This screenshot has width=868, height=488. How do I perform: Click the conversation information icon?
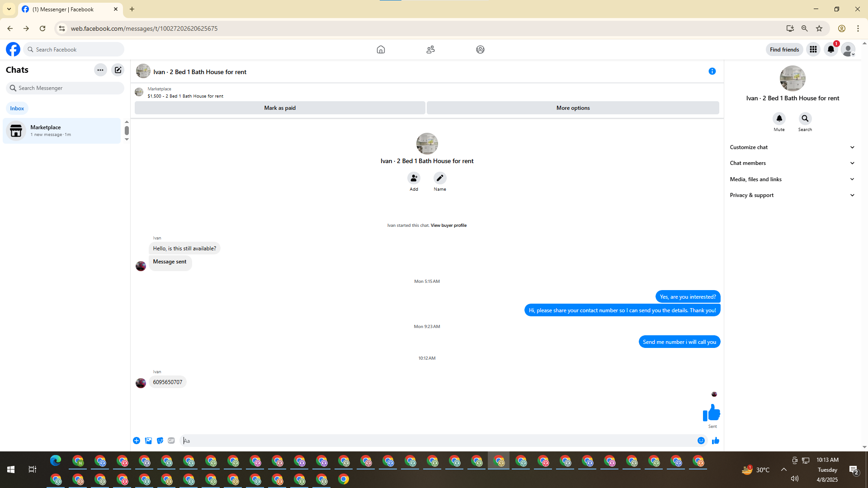pos(712,71)
